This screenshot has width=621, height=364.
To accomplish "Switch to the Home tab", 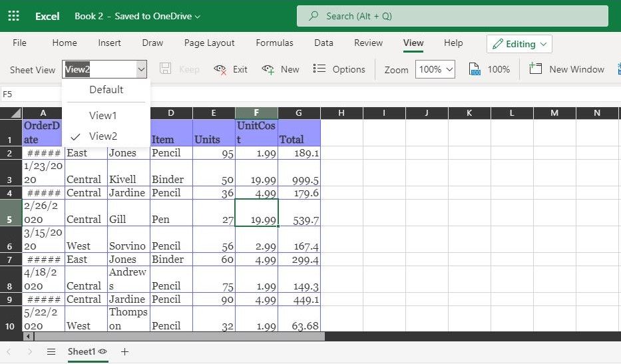I will click(65, 43).
